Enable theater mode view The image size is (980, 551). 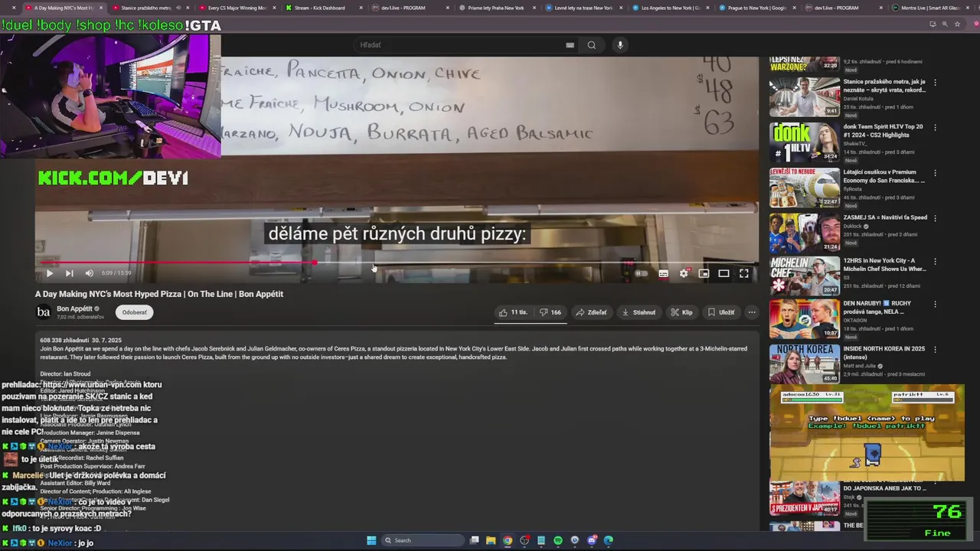coord(724,273)
